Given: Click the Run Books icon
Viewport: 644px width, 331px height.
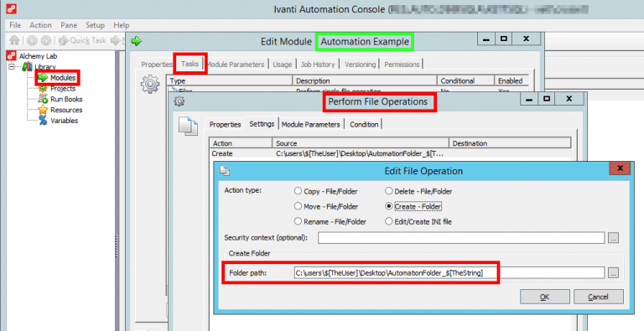Looking at the screenshot, I should (x=43, y=99).
